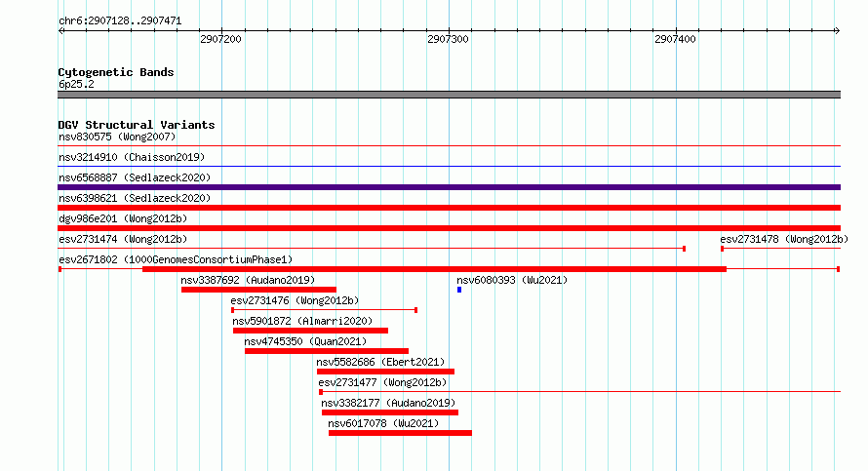This screenshot has width=868, height=471.
Task: Select the nsv3214910 (Chaisson2019) blue variant line
Action: coord(449,166)
